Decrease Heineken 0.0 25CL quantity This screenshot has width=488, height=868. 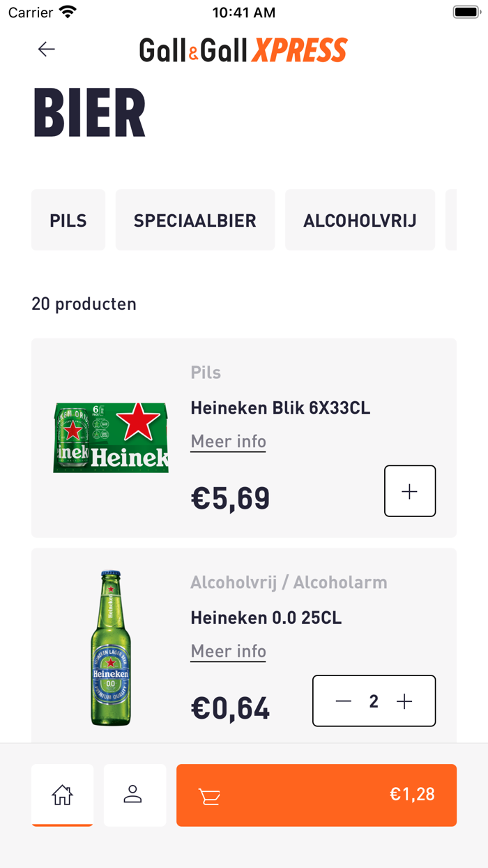click(x=344, y=701)
